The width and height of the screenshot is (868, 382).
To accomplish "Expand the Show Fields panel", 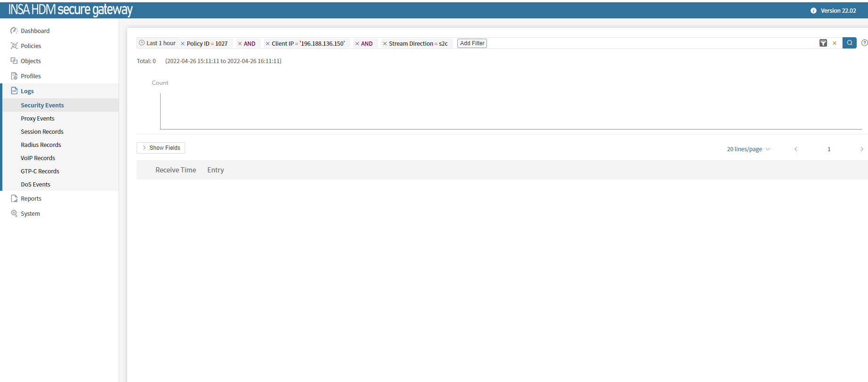I will (x=161, y=148).
